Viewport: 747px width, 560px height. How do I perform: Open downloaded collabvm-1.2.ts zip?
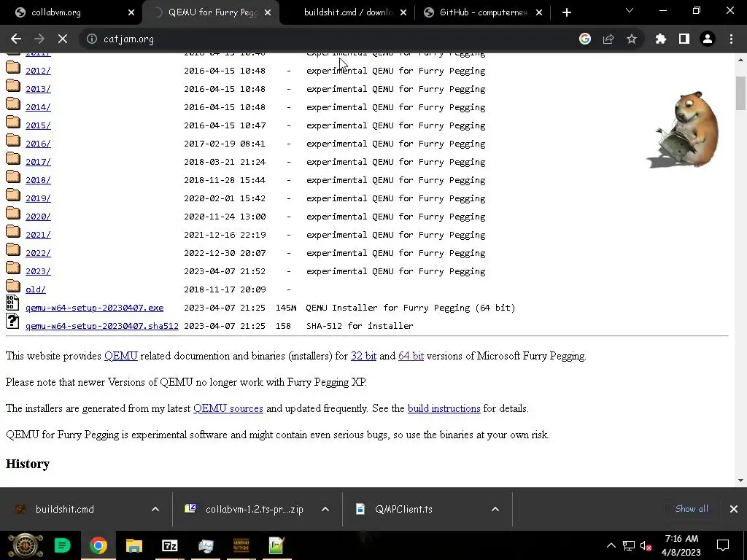click(255, 510)
